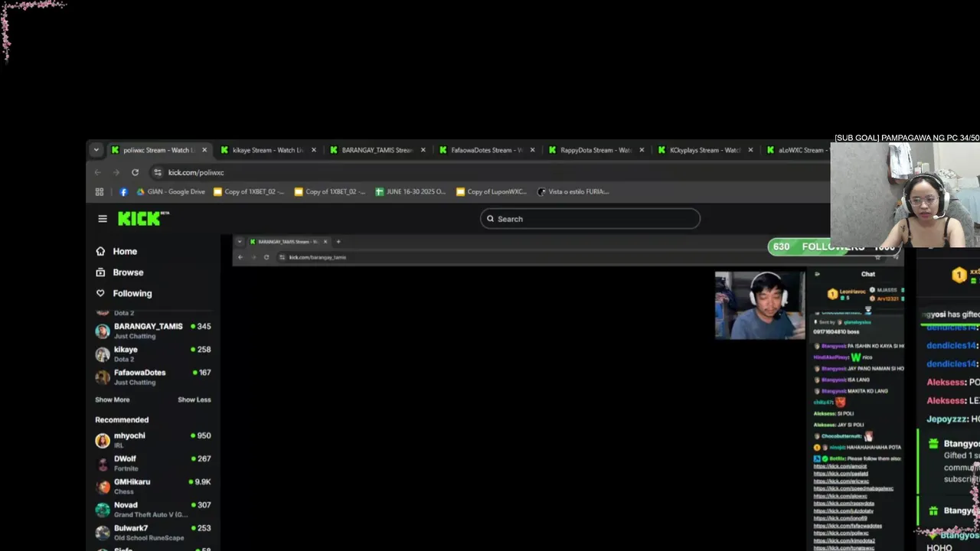Click back arrow in inner BARANGAY_TAMIS browser

(240, 257)
